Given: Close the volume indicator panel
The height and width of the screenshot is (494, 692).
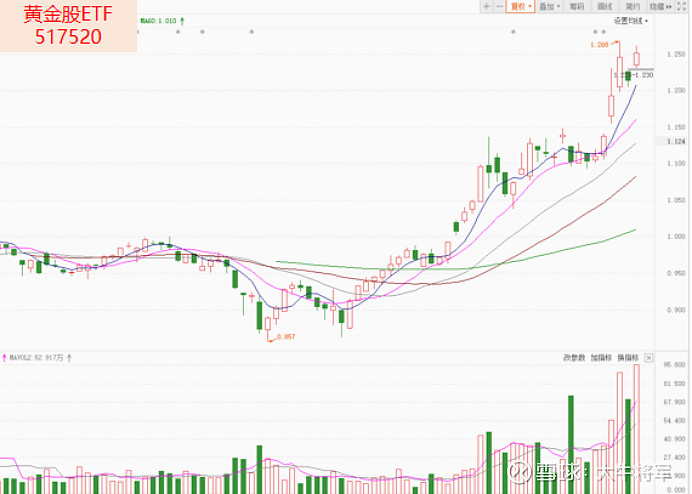Looking at the screenshot, I should (x=648, y=358).
